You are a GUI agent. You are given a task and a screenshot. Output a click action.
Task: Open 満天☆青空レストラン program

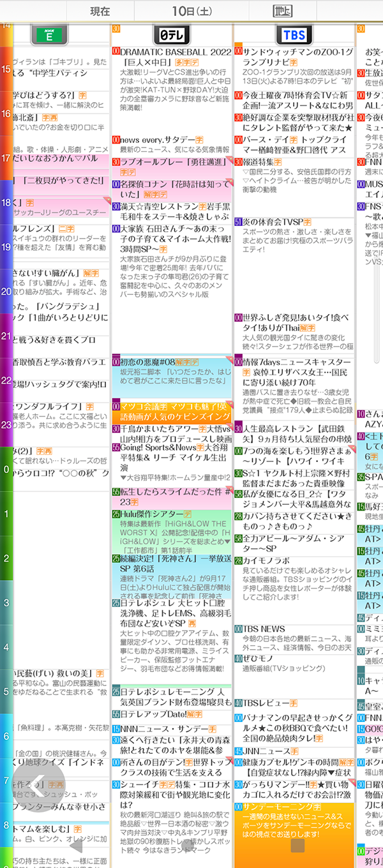point(171,212)
